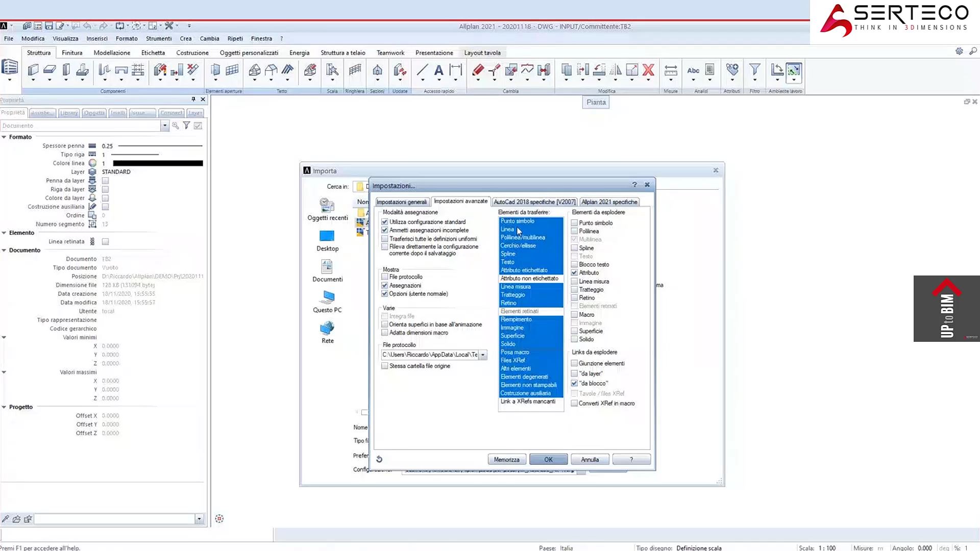The height and width of the screenshot is (551, 980).
Task: Open the Filtro funnel icon in ribbon
Action: tap(754, 69)
